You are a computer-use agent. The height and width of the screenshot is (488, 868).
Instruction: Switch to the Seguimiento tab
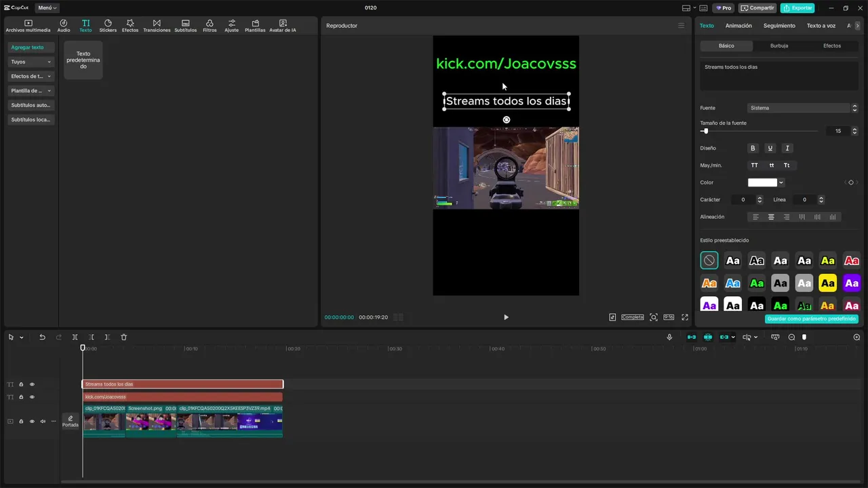click(x=779, y=26)
